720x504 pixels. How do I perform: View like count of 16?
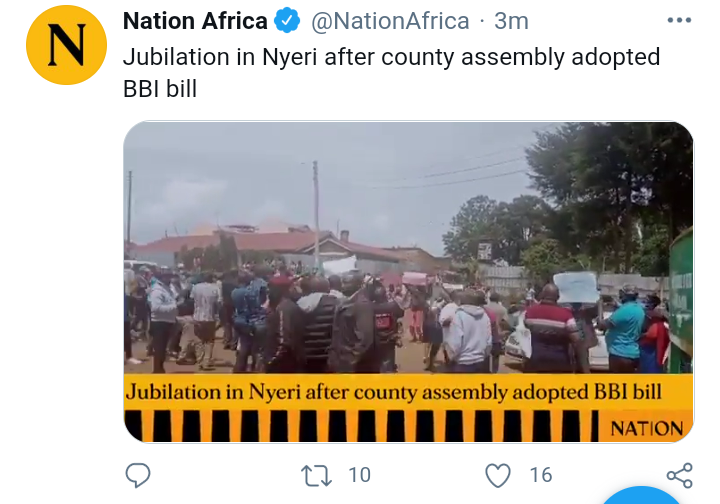pyautogui.click(x=541, y=475)
